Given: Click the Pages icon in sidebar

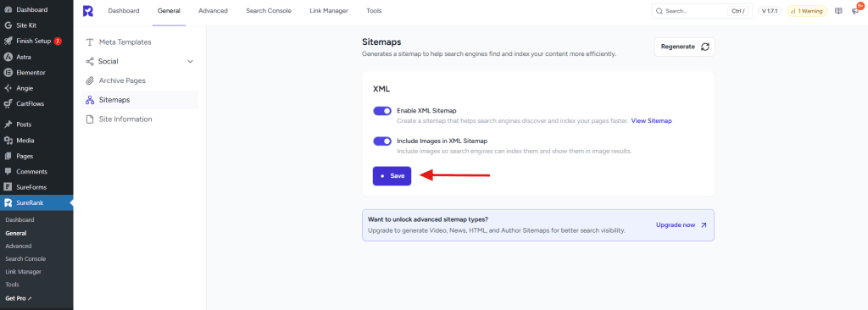Looking at the screenshot, I should coord(8,156).
